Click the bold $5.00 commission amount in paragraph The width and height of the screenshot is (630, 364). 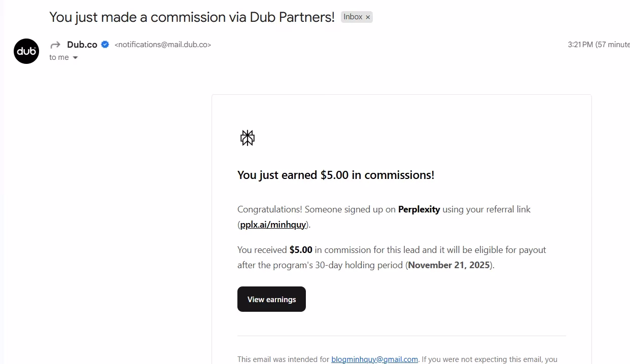(x=301, y=250)
